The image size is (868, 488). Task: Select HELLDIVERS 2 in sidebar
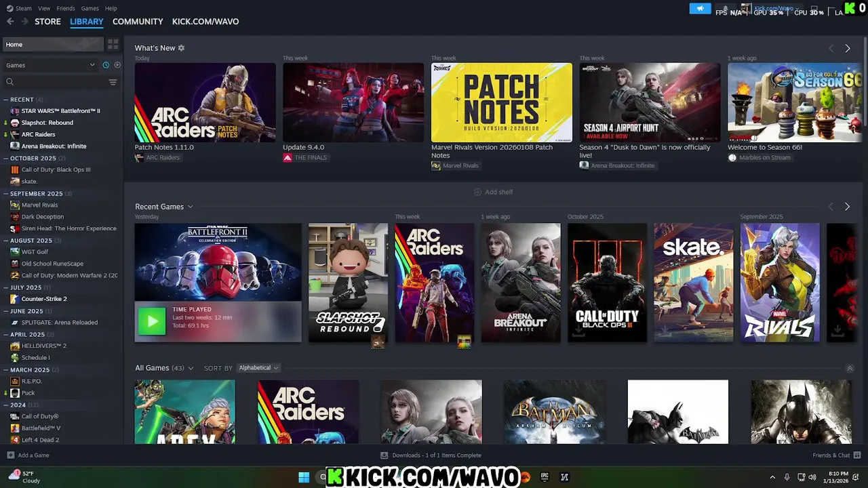[x=43, y=346]
